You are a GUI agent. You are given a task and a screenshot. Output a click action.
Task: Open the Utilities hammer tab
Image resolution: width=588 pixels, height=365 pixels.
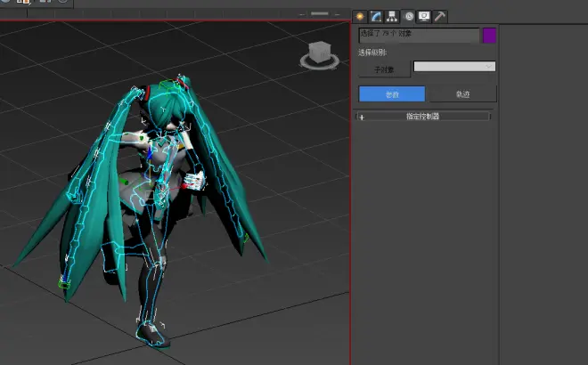pyautogui.click(x=440, y=17)
